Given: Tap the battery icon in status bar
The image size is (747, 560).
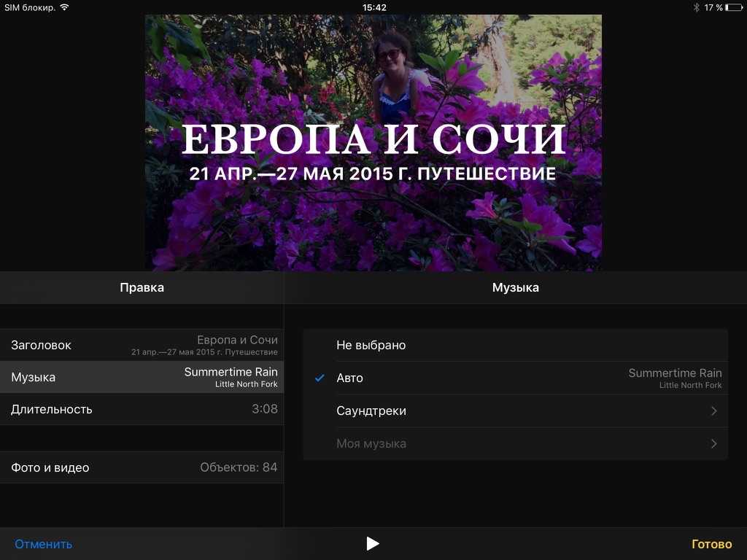Looking at the screenshot, I should [733, 7].
